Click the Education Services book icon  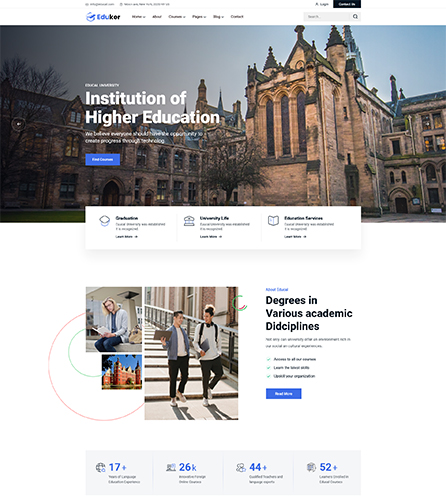pos(273,221)
